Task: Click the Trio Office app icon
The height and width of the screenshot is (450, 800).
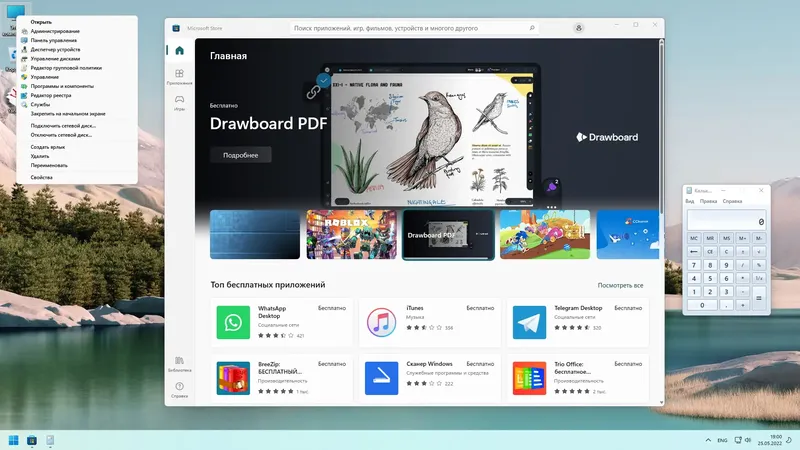Action: coord(529,378)
